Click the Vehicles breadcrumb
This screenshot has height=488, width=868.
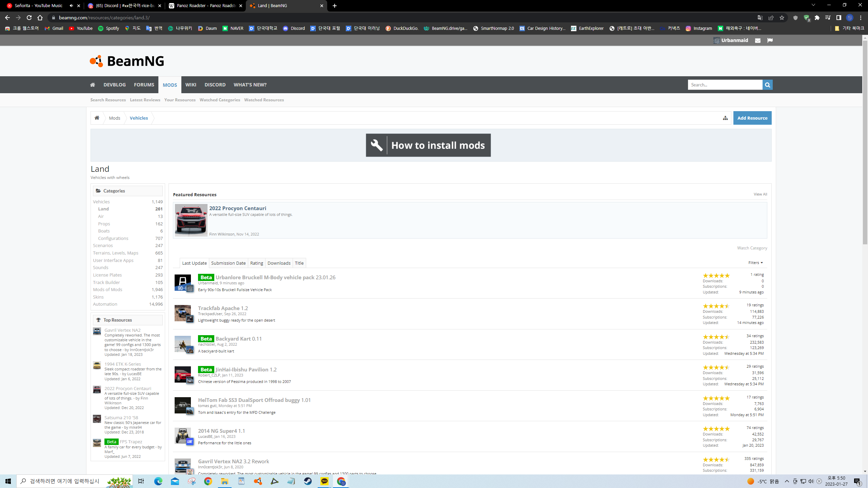(139, 118)
